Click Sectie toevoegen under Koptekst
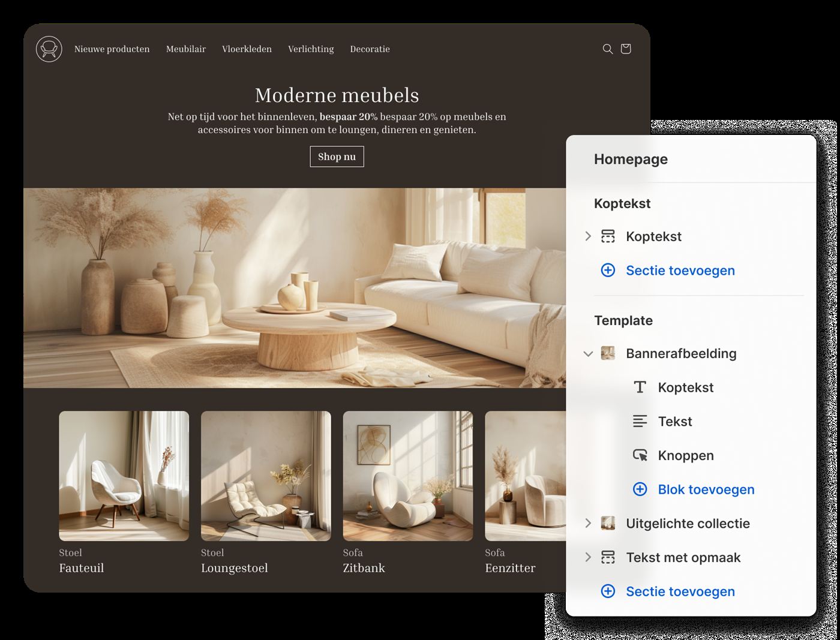This screenshot has width=840, height=640. click(x=680, y=271)
